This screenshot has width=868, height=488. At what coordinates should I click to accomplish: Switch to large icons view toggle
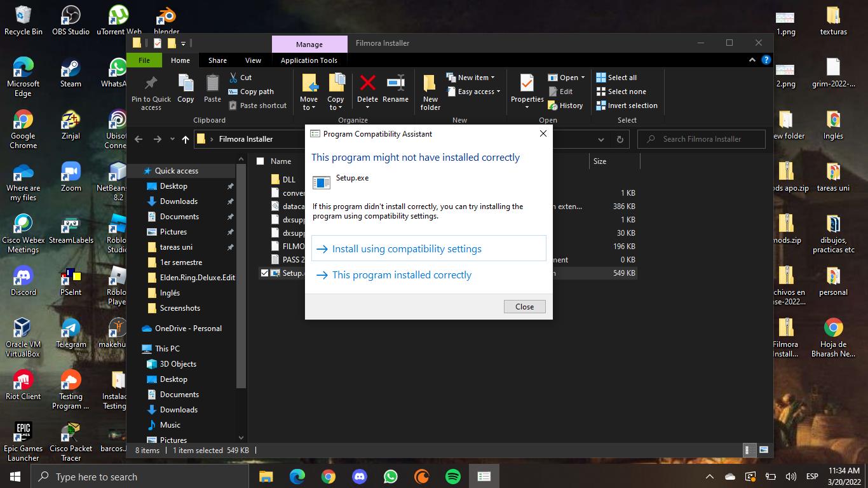tap(763, 450)
